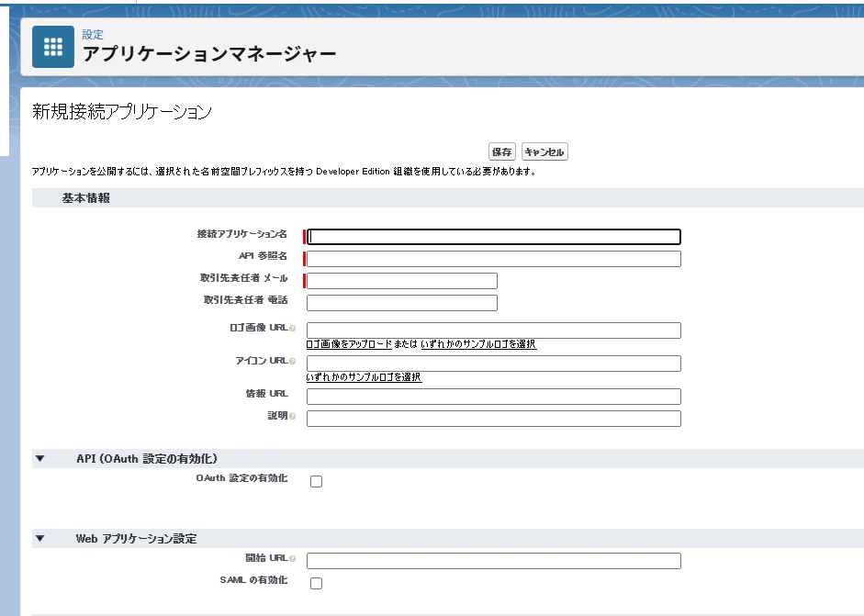Click the Application Manager grid icon
This screenshot has width=864, height=616.
53,47
